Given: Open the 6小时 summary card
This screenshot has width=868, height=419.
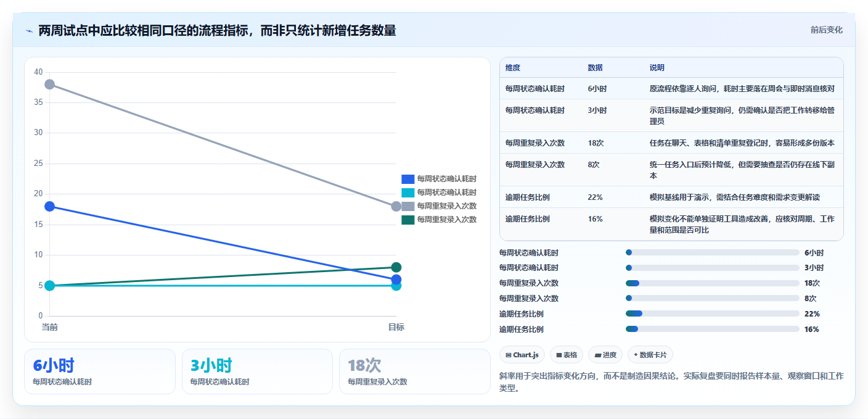Looking at the screenshot, I should [x=100, y=371].
